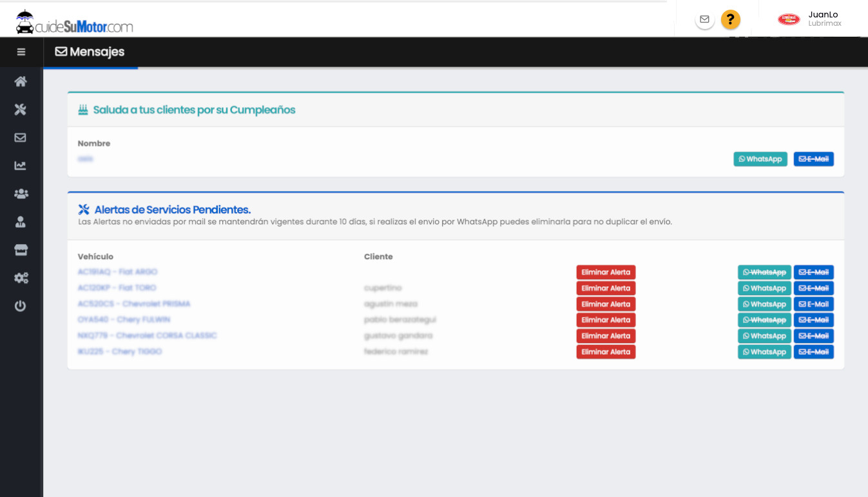
Task: Send birthday greeting via E-Mail button
Action: pyautogui.click(x=813, y=159)
